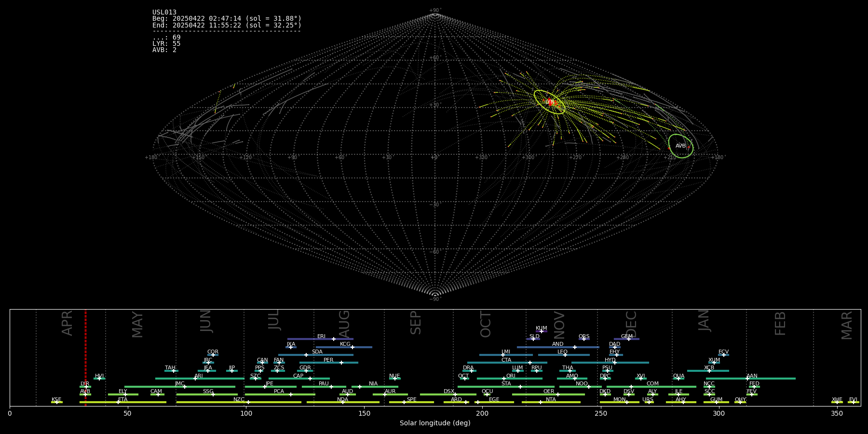Select the USL013 station name in the header

[164, 13]
